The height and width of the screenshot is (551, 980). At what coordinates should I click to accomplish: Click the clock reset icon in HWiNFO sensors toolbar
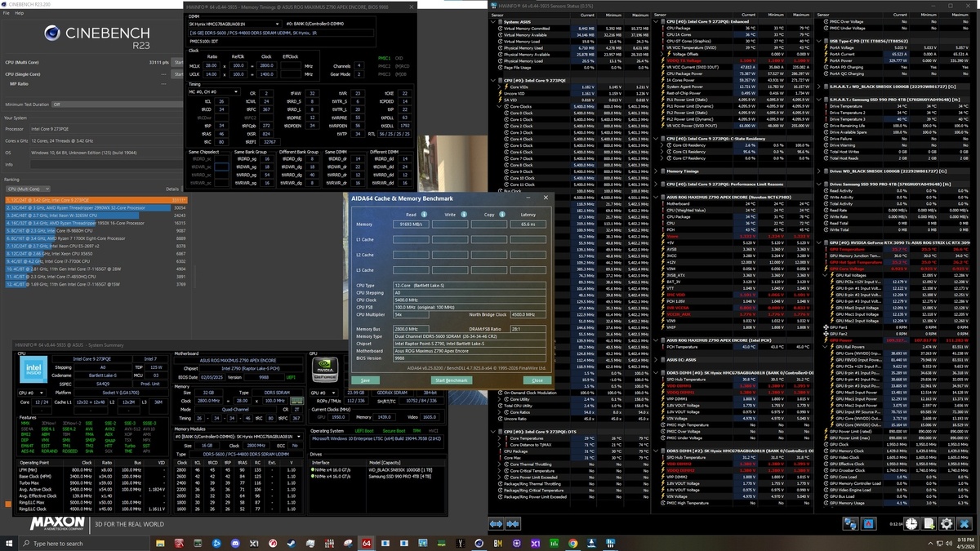point(911,524)
